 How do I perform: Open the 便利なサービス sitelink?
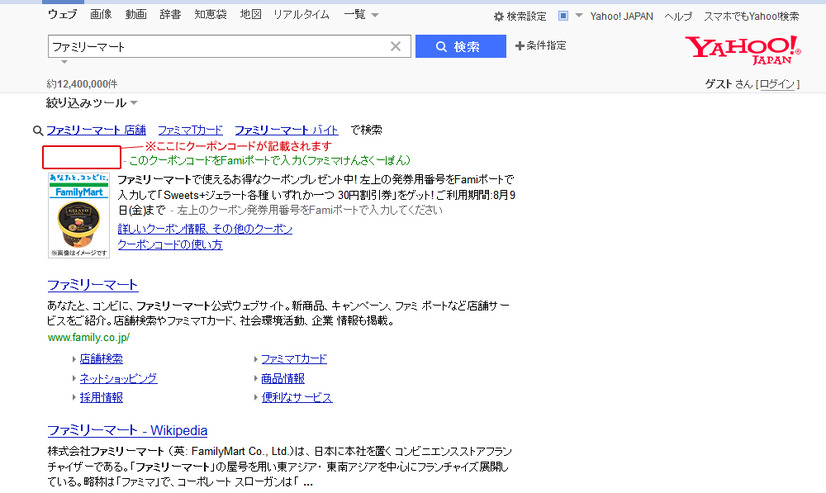pos(297,397)
